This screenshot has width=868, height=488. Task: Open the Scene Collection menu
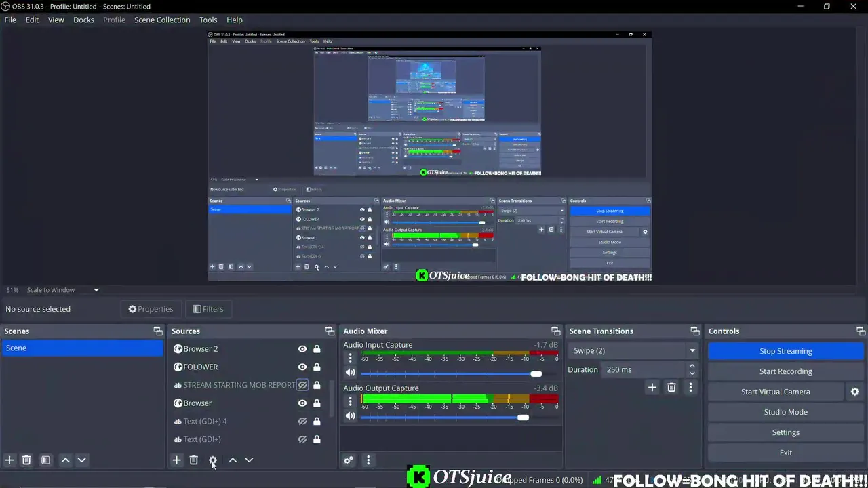click(x=162, y=20)
